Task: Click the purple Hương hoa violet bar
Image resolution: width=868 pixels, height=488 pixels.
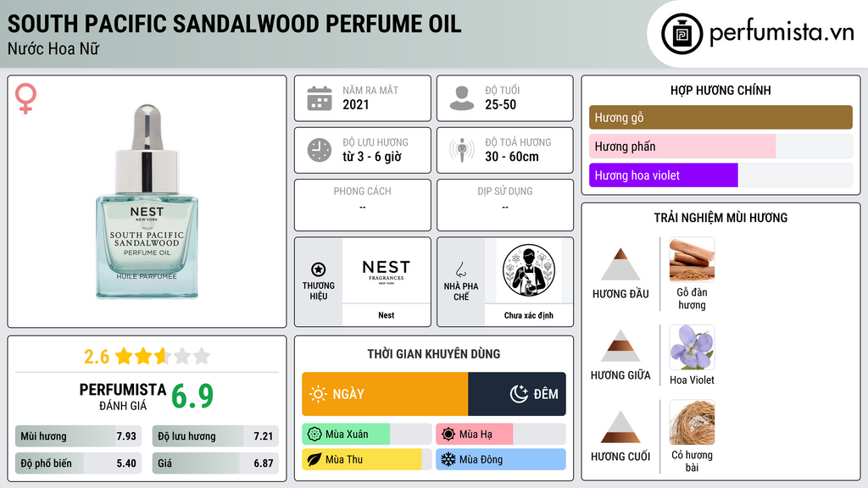Action: click(x=721, y=175)
